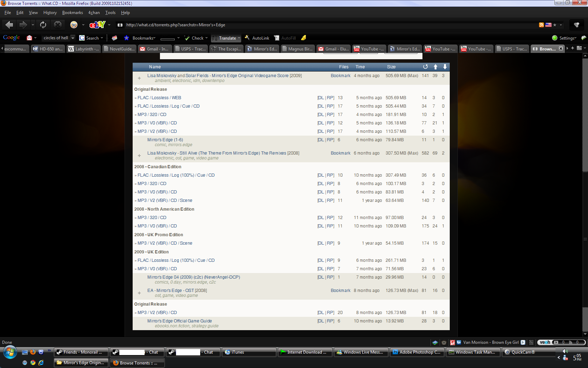The image size is (588, 368).
Task: Open Adobe Photoshop taskbar button
Action: point(417,352)
